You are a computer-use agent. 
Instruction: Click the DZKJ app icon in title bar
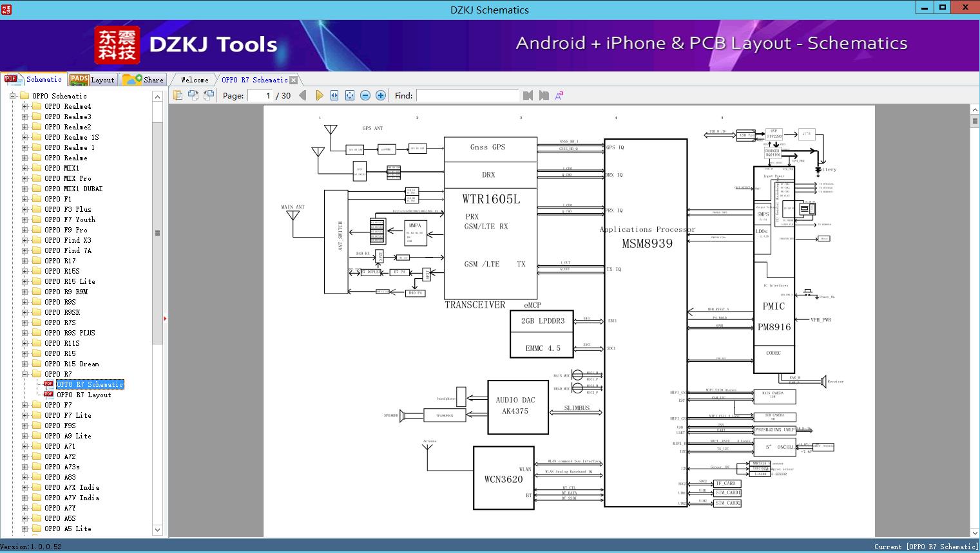[7, 10]
